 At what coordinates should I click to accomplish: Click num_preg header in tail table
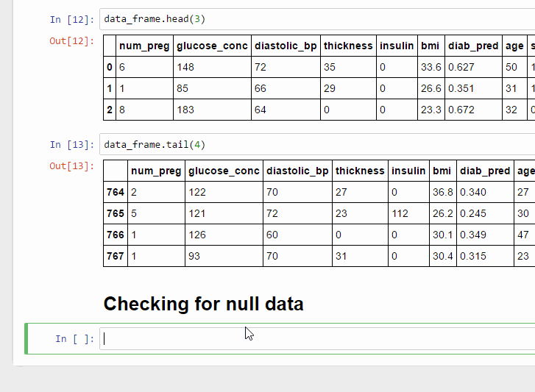156,171
